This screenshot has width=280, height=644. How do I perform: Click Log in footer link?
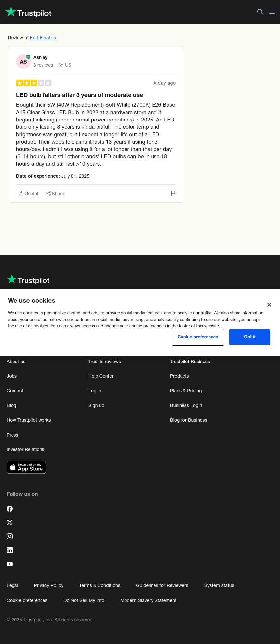[x=95, y=391]
